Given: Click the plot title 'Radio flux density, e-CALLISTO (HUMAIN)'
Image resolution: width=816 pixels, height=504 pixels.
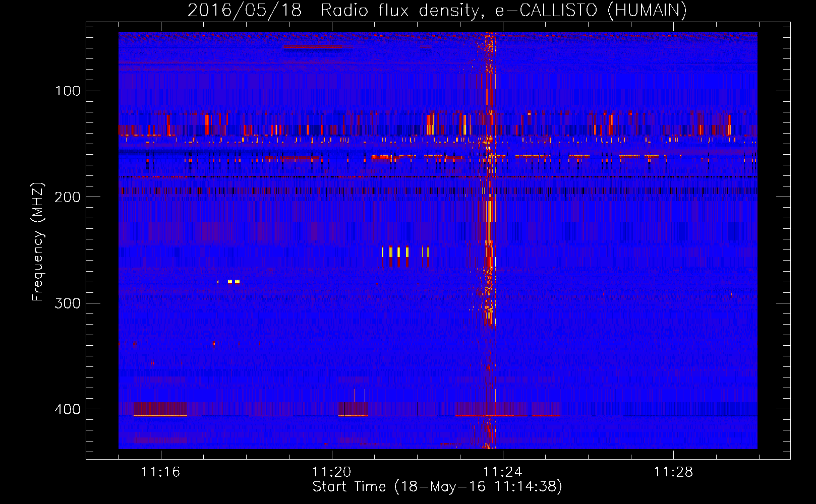Looking at the screenshot, I should tap(503, 10).
